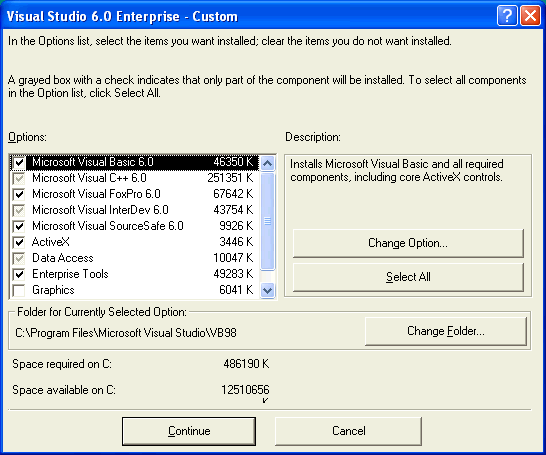Click the Visual Basic description text
546x455 pixels.
(397, 171)
